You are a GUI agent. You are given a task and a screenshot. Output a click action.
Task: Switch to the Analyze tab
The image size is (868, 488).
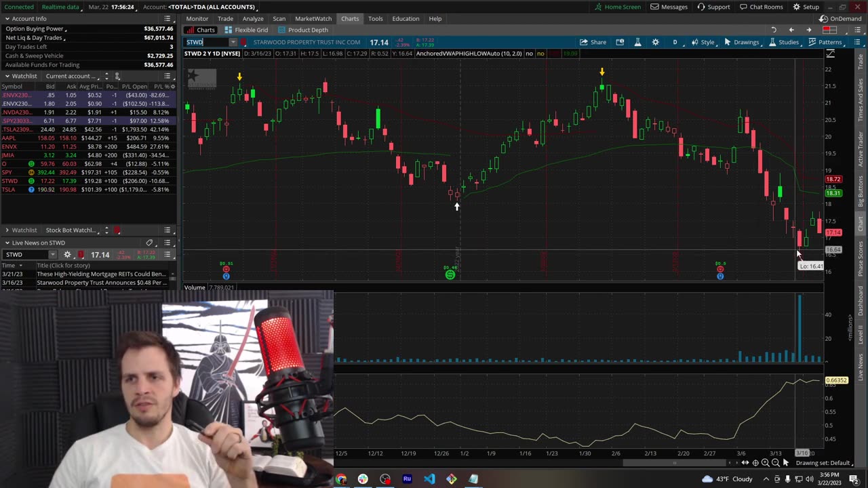click(253, 18)
